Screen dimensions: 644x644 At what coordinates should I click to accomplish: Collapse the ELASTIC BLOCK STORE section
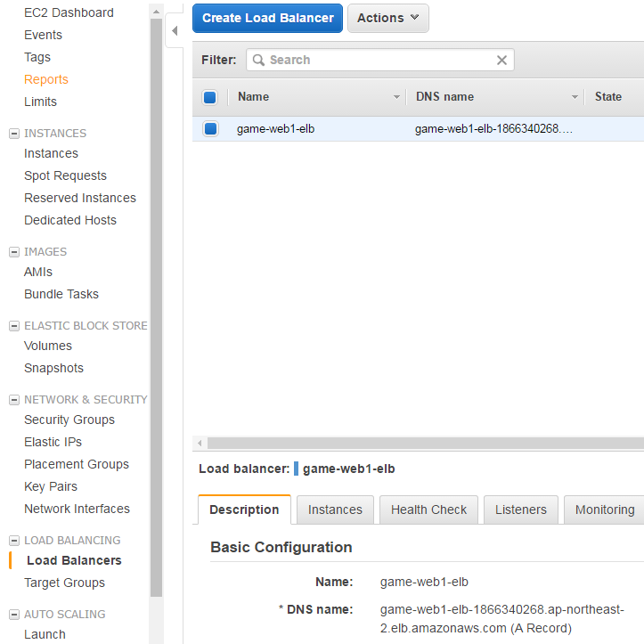pos(14,326)
